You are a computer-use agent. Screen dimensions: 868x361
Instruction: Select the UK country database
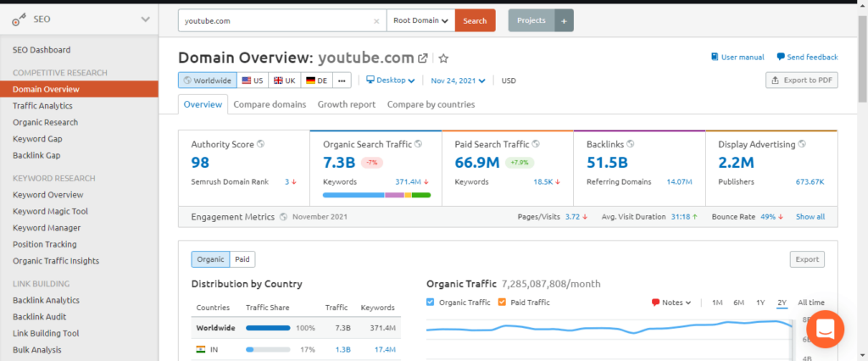coord(285,81)
